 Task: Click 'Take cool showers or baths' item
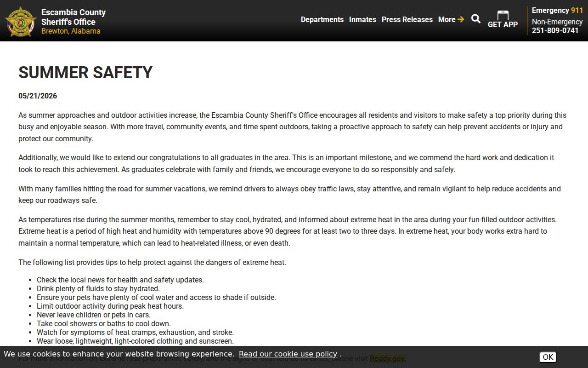coord(104,323)
